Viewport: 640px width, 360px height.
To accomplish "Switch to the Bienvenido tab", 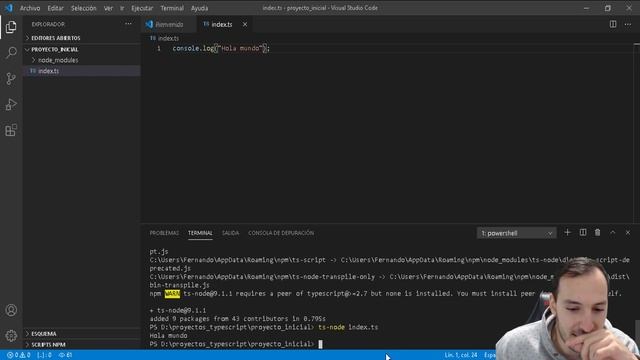I will point(169,24).
